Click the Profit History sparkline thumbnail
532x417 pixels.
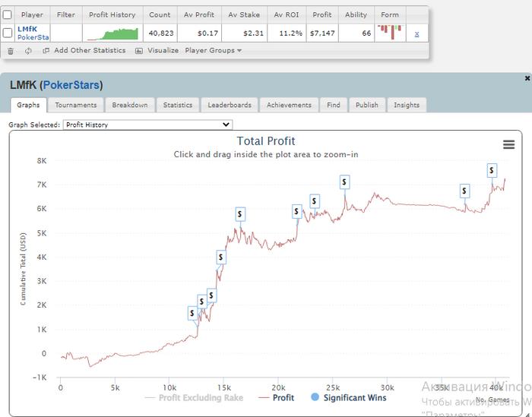pyautogui.click(x=112, y=33)
